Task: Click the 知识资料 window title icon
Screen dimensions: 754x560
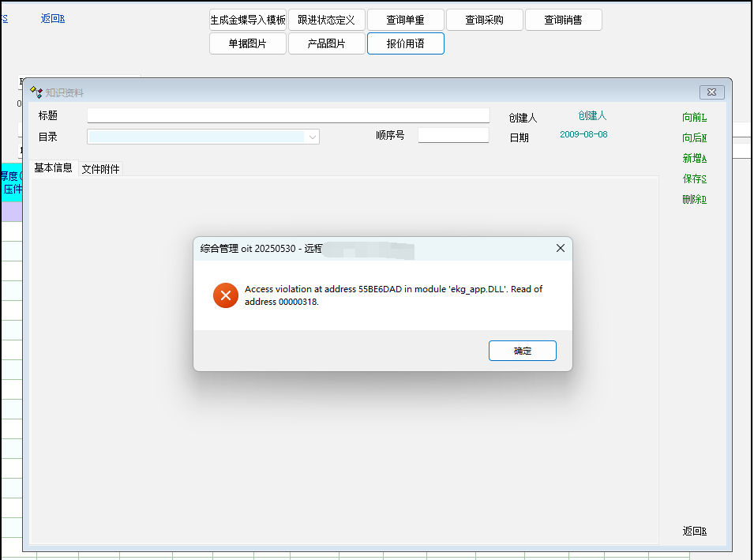Action: tap(36, 92)
